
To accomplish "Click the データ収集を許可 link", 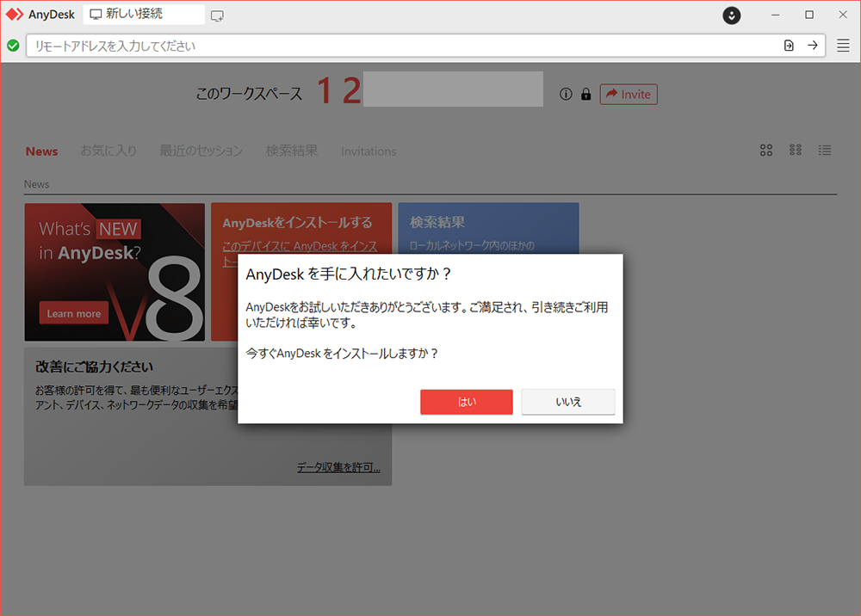I will (338, 468).
